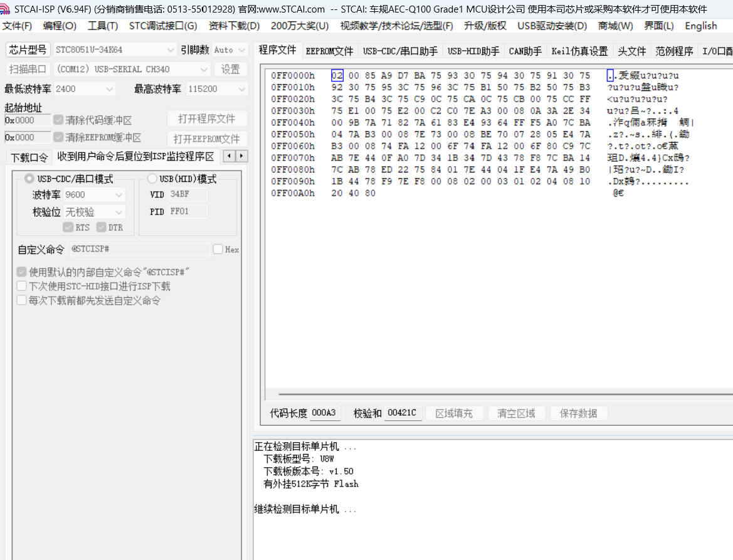733x560 pixels.
Task: Toggle 清除EEPROM缓冲区 checkbox
Action: click(x=58, y=137)
